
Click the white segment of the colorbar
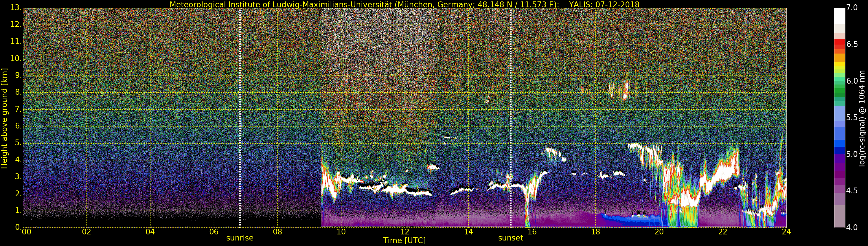(839, 16)
